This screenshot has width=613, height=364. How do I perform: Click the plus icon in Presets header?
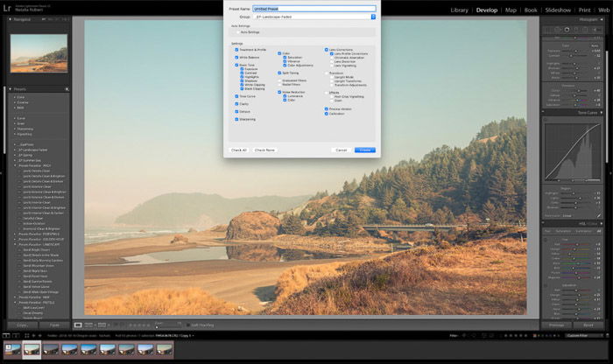[67, 89]
